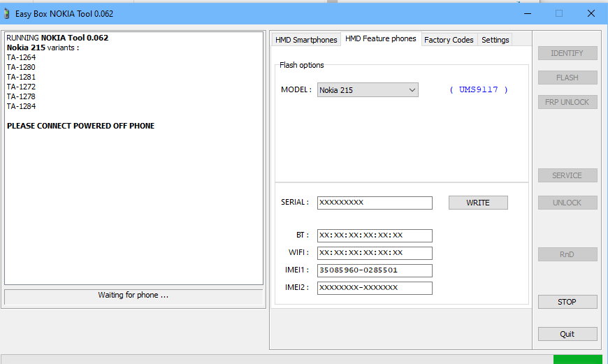The image size is (608, 364).
Task: Click the UMS9117 chipset label
Action: click(479, 89)
